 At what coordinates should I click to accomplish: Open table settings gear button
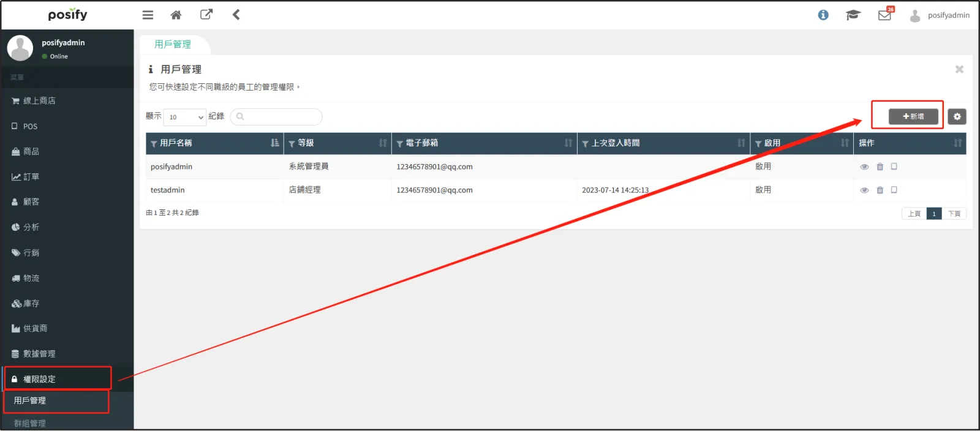[957, 116]
